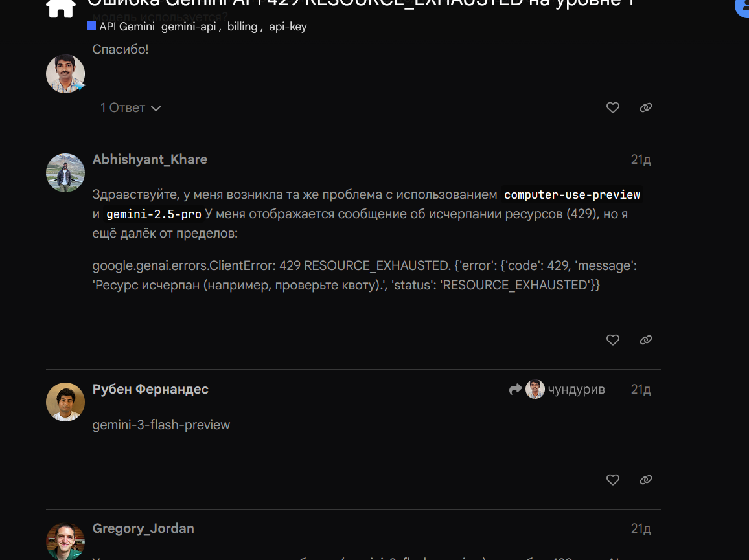Like the "Спасибо!" post with the heart icon
The height and width of the screenshot is (560, 749).
pyautogui.click(x=612, y=107)
